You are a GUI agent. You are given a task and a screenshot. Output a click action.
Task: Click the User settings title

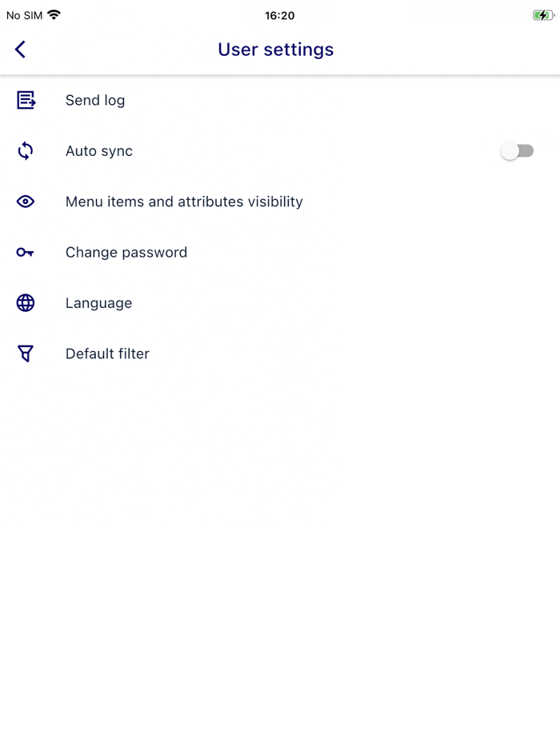click(x=275, y=49)
